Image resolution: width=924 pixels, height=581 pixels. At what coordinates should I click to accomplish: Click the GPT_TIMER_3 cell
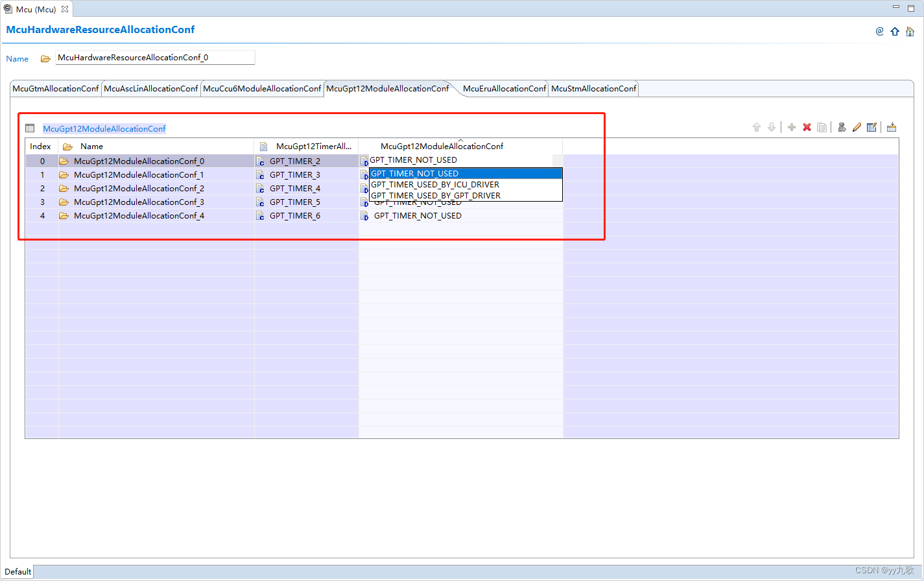click(307, 175)
